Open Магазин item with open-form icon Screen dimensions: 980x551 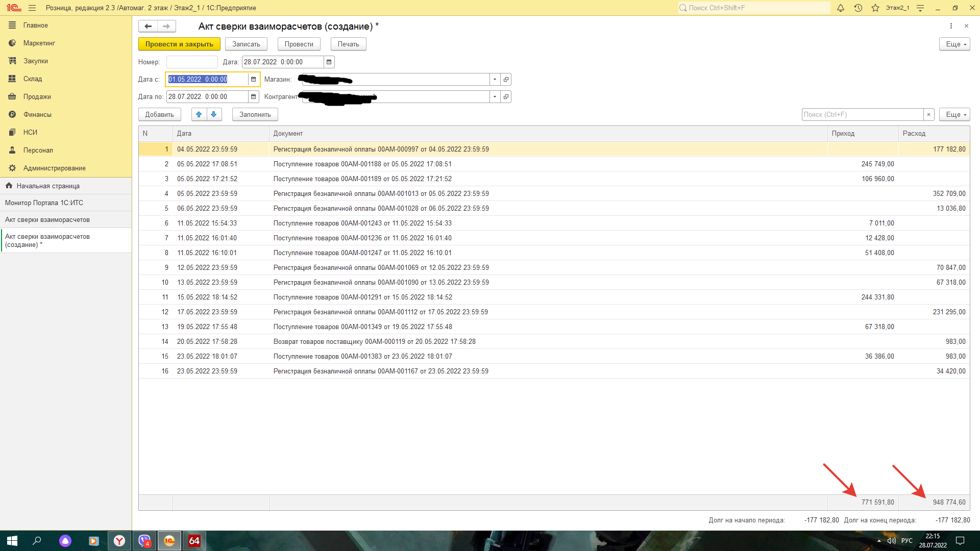point(506,79)
